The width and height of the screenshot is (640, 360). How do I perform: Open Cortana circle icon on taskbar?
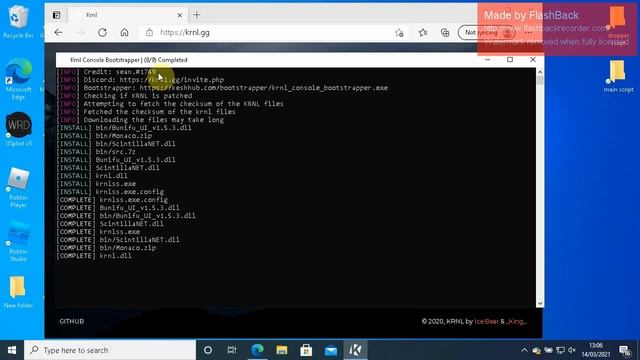pos(208,350)
